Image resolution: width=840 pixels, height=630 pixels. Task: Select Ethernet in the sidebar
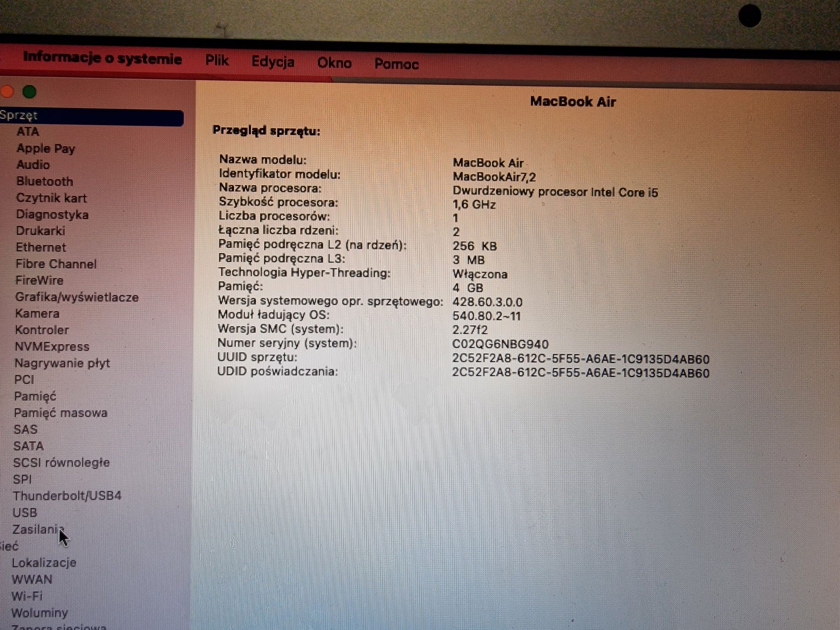coord(41,247)
